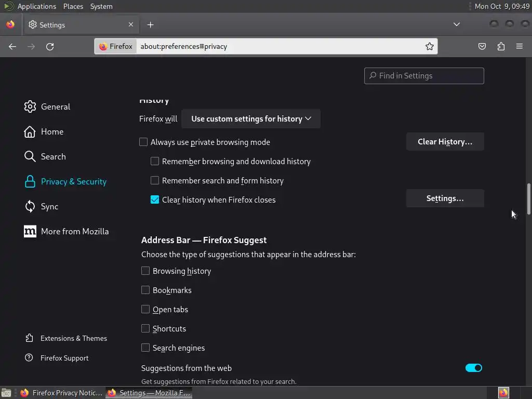This screenshot has height=399, width=532.
Task: Turn off Suggestions from the web toggle
Action: [x=474, y=368]
